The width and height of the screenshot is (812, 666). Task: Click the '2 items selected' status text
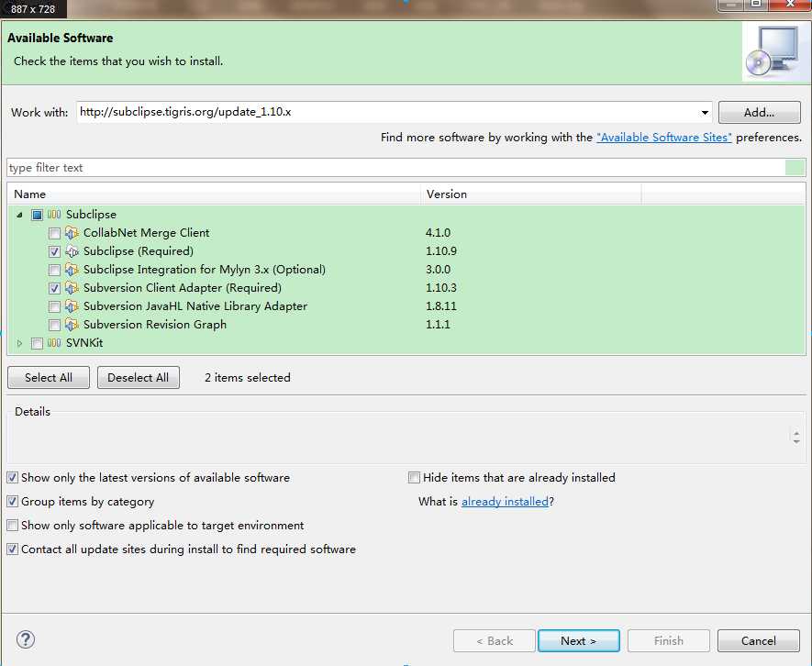248,378
